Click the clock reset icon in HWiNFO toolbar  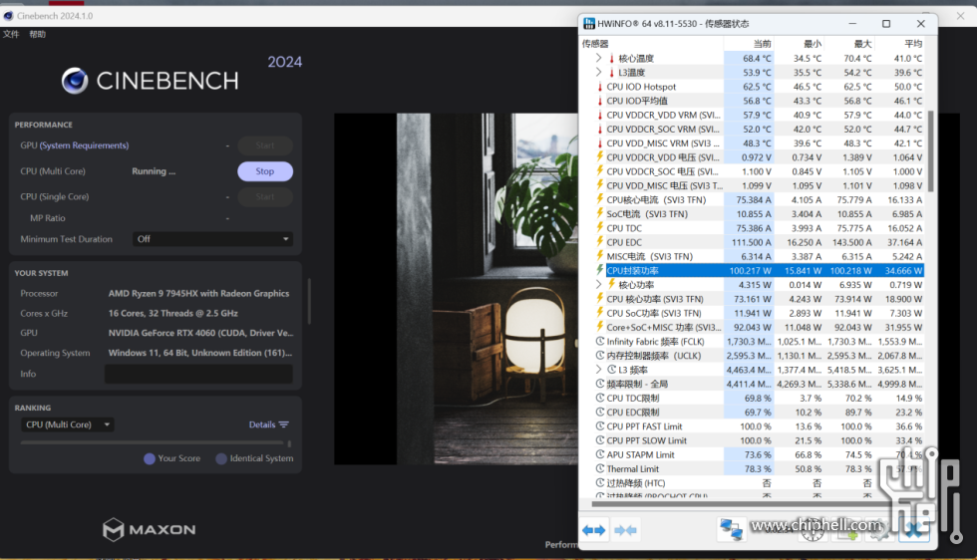(x=813, y=530)
